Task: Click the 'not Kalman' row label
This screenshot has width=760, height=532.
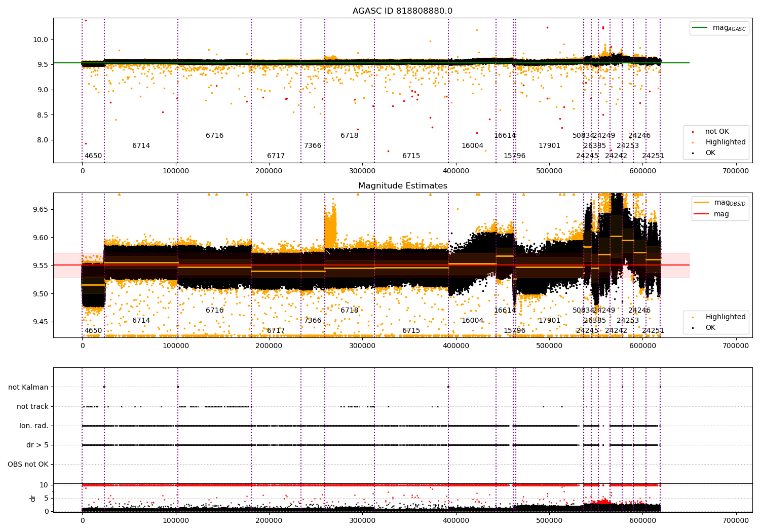Action: tap(28, 387)
